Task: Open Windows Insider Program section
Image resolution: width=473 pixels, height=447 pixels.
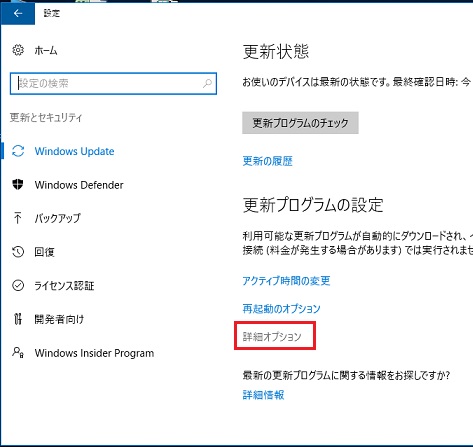Action: pos(94,353)
